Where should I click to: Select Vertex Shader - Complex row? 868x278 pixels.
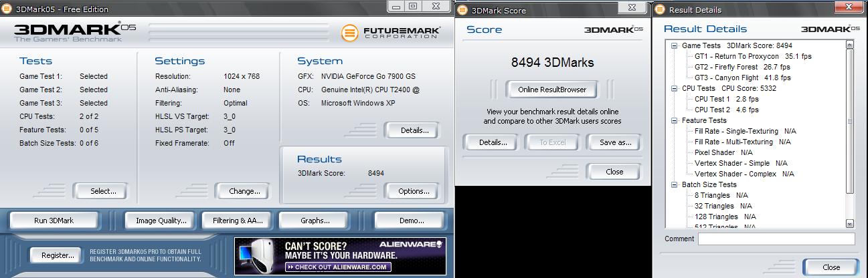click(x=744, y=174)
